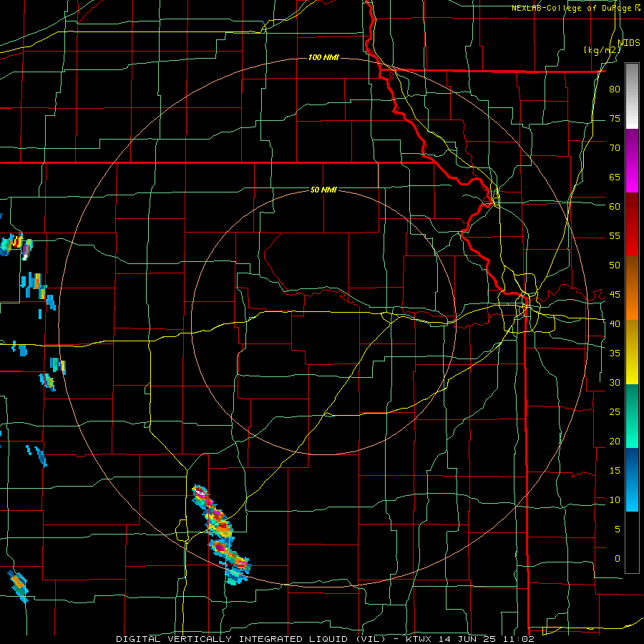Click the 50 NMI range ring label

[x=323, y=190]
